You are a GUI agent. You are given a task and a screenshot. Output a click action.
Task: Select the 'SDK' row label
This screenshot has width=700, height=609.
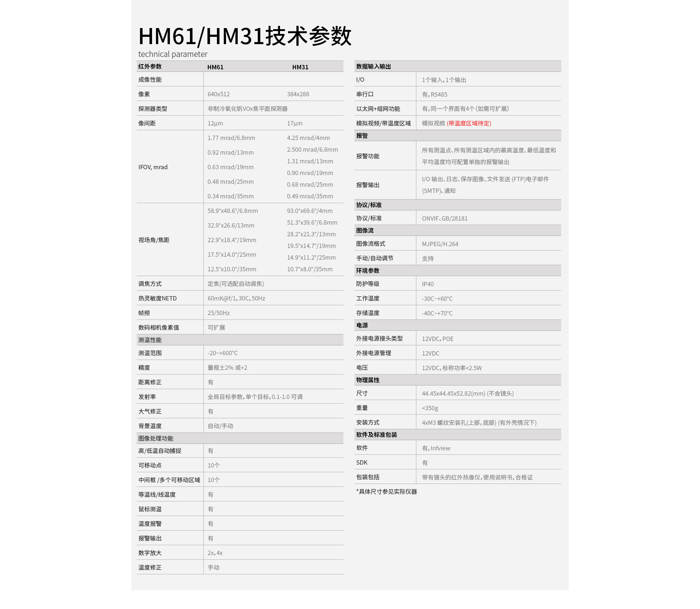[x=362, y=462]
